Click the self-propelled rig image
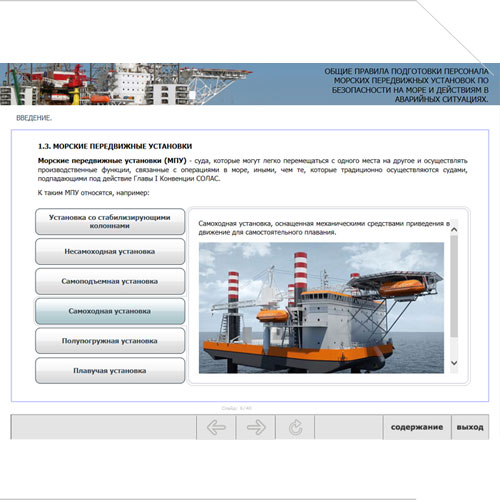The image size is (500, 500). tap(321, 308)
